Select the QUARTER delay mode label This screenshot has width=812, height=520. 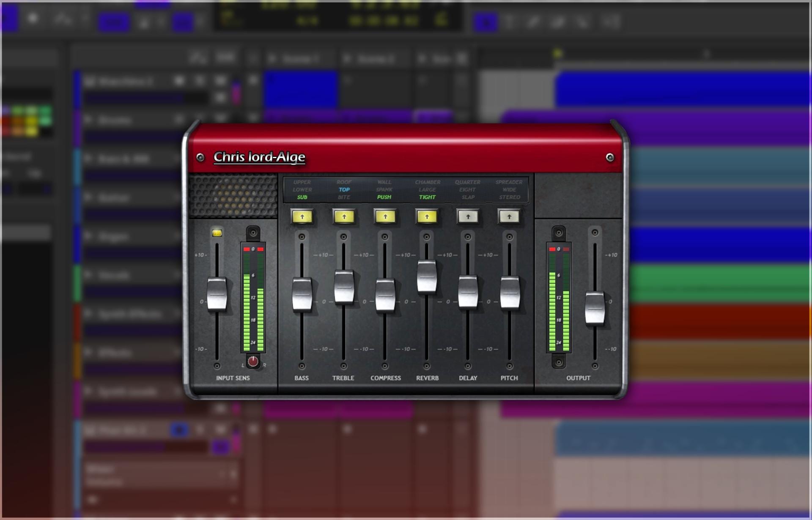coord(468,182)
